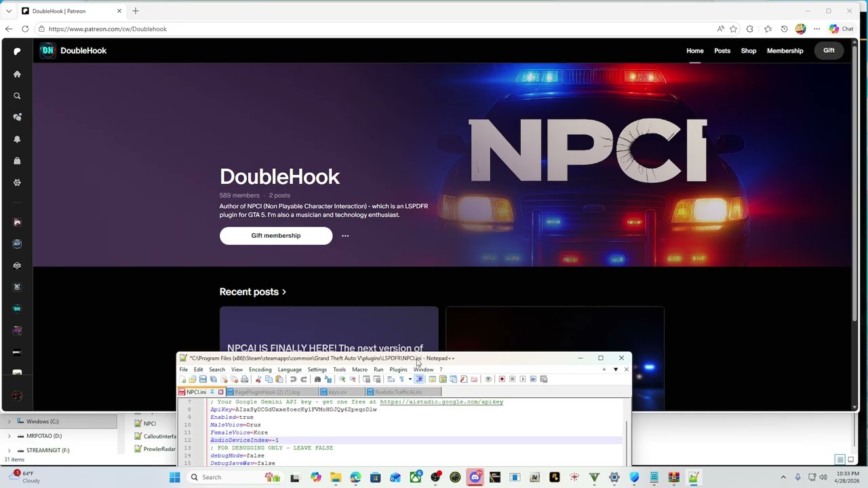
Task: Open the Patreon home icon in sidebar
Action: (17, 74)
